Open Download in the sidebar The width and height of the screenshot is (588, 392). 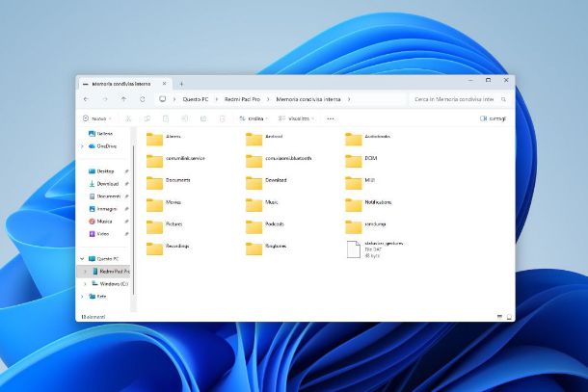pyautogui.click(x=103, y=184)
